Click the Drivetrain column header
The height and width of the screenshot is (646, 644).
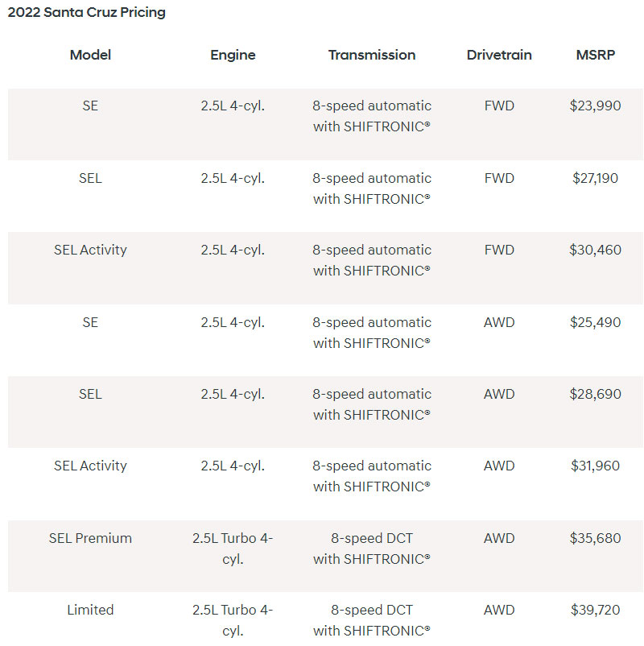499,55
